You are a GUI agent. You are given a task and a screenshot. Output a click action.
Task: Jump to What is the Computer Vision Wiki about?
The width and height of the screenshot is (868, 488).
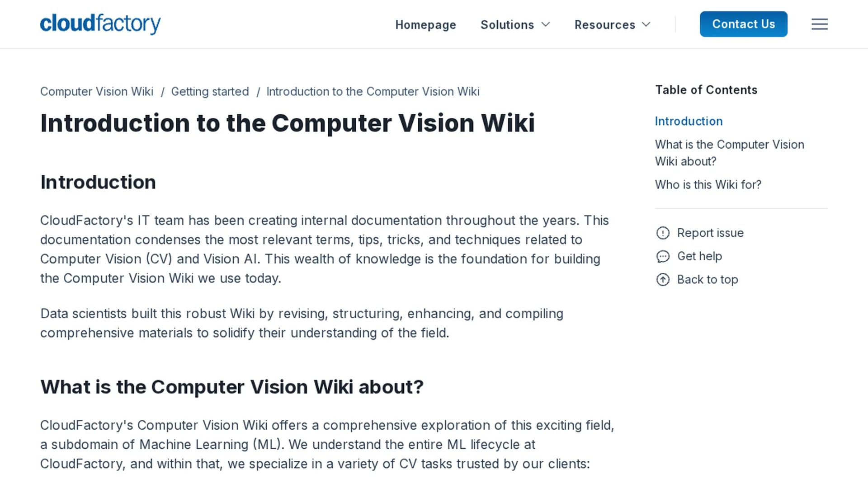click(x=729, y=153)
